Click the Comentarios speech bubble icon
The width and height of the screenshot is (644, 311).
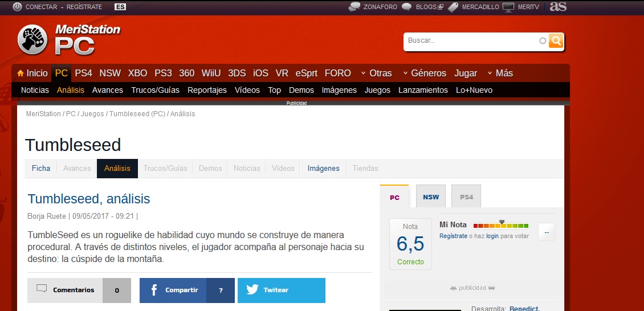42,288
